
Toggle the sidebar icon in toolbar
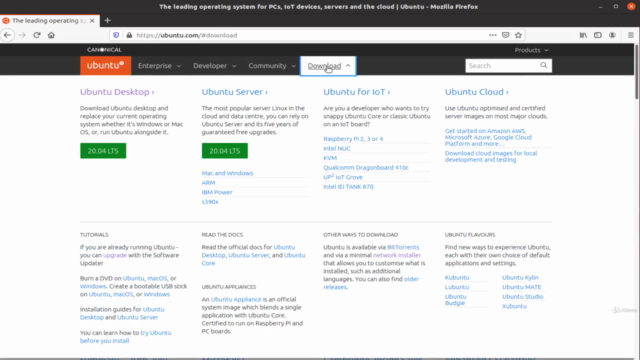coord(598,35)
